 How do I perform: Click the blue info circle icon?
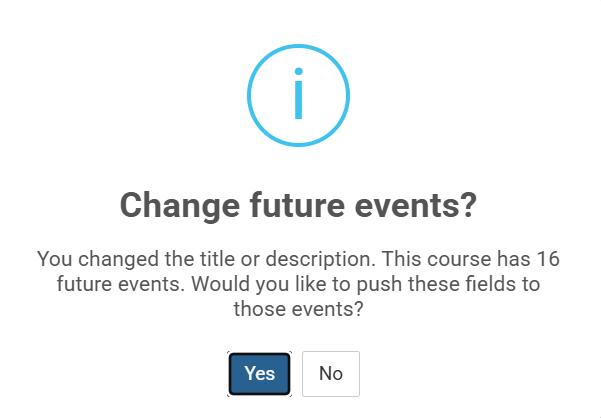pos(298,95)
